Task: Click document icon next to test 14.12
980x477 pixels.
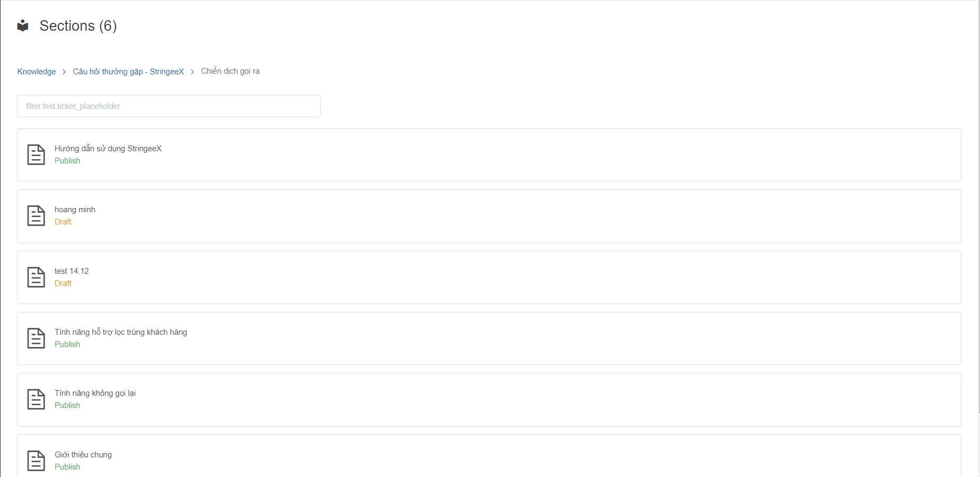Action: [36, 277]
